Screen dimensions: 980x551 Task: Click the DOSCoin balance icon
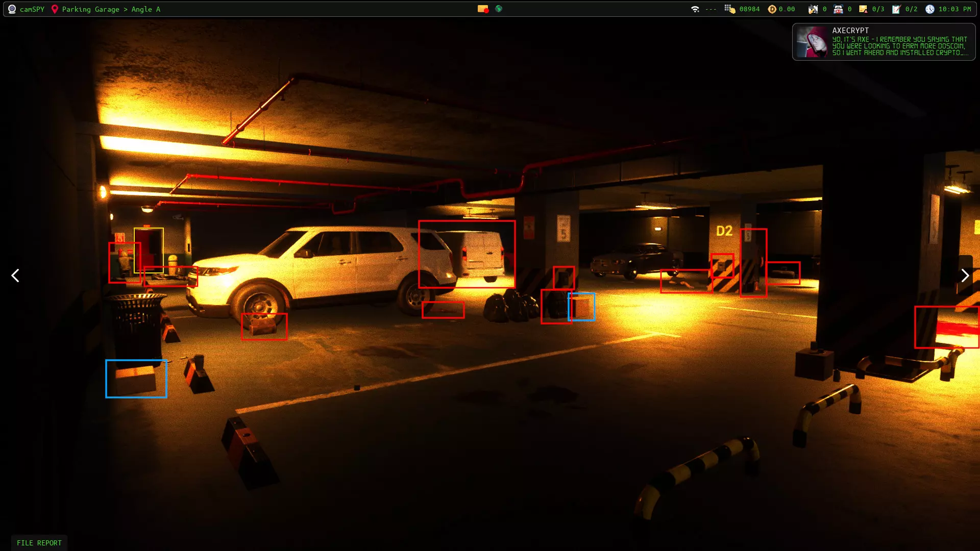pyautogui.click(x=772, y=9)
